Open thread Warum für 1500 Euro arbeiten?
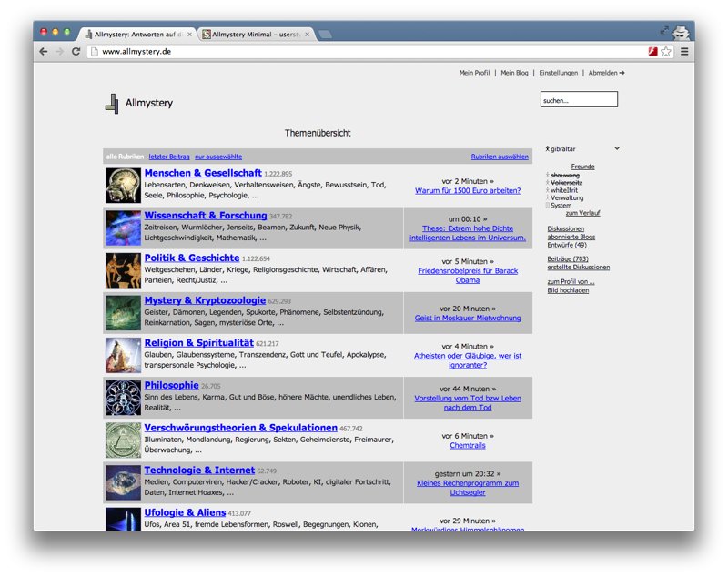The height and width of the screenshot is (577, 728). pyautogui.click(x=468, y=191)
